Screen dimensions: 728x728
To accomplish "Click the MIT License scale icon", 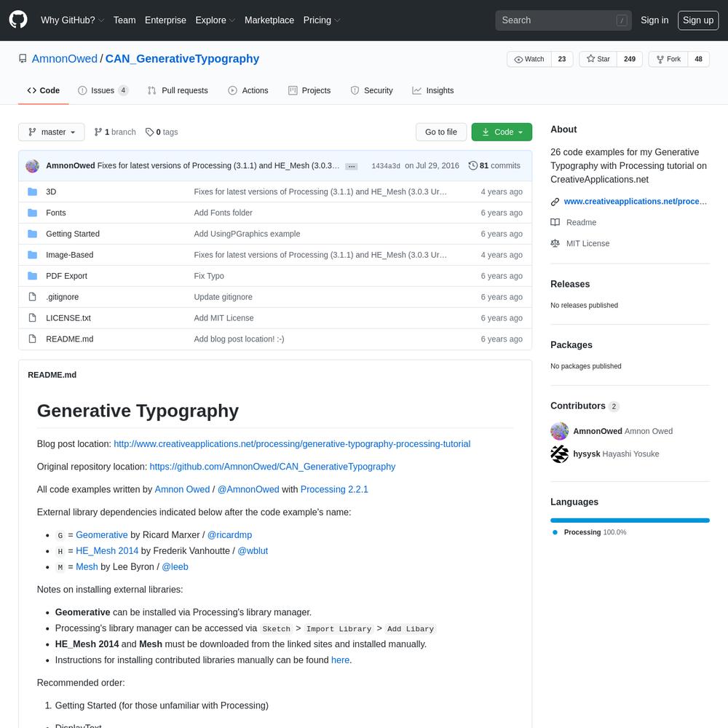I will click(x=555, y=243).
